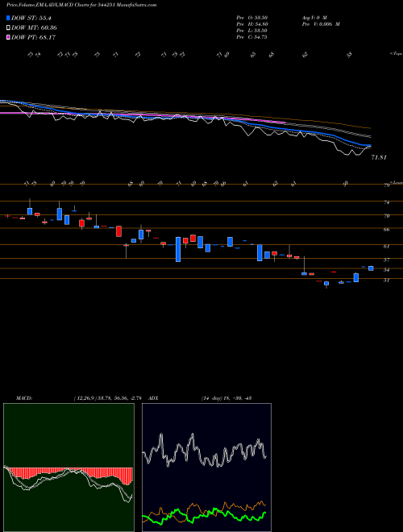Viewport: 403px width, 532px height.
Task: Click the 54 price axis label
Action: (x=386, y=270)
